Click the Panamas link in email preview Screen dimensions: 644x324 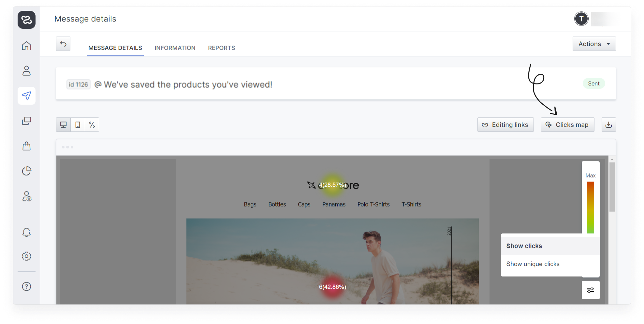point(334,204)
